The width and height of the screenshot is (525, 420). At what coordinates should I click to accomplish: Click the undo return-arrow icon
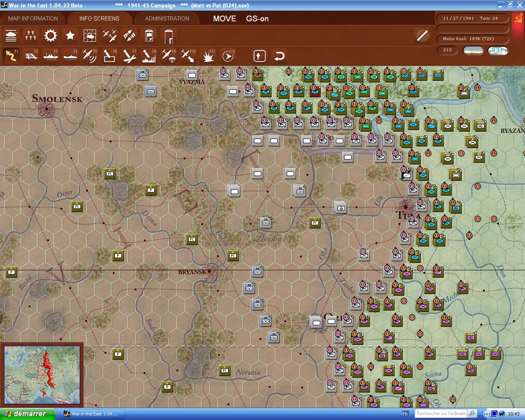click(279, 56)
